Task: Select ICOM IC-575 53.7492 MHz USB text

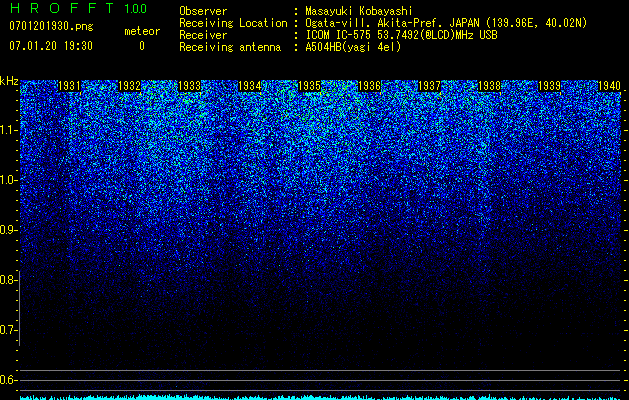Action: pos(401,35)
